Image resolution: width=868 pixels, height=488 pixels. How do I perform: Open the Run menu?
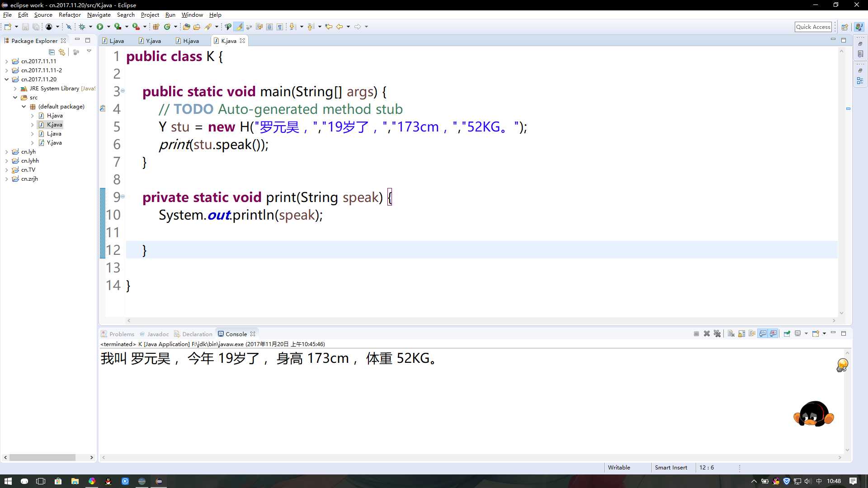coord(170,15)
